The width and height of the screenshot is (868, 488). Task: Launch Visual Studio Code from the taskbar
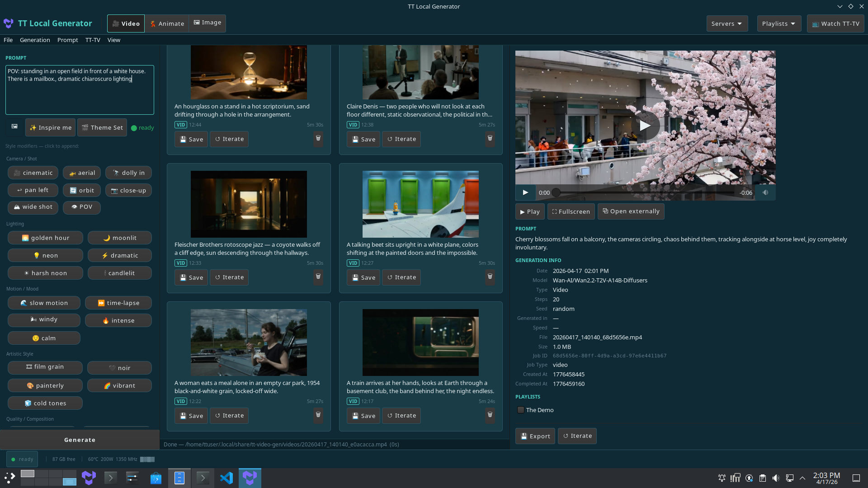click(226, 478)
